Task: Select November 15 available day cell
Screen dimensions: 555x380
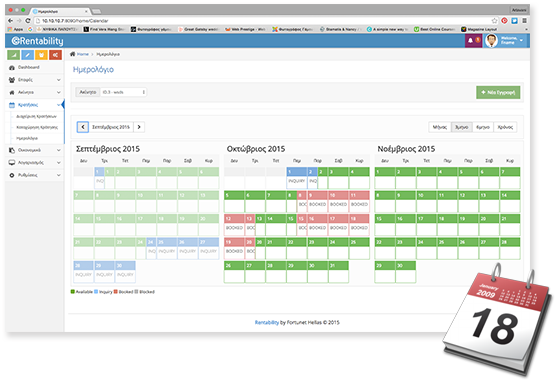Action: (385, 224)
